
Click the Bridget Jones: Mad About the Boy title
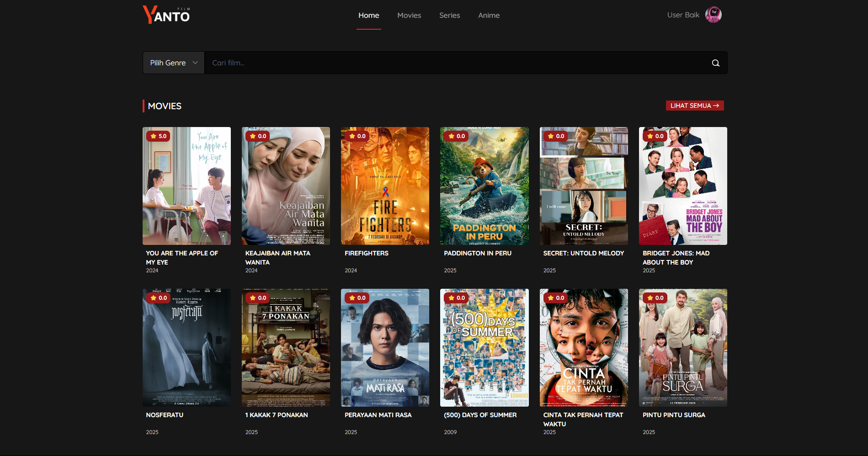pyautogui.click(x=676, y=258)
